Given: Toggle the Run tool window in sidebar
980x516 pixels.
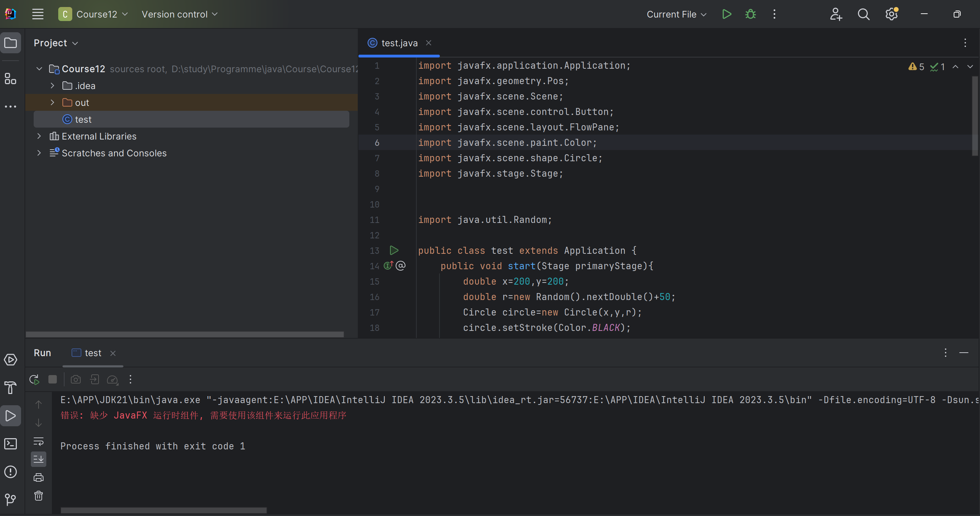Looking at the screenshot, I should [11, 416].
